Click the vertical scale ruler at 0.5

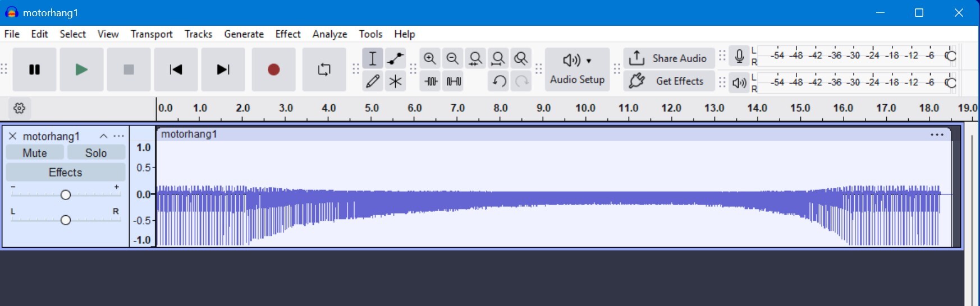(144, 168)
